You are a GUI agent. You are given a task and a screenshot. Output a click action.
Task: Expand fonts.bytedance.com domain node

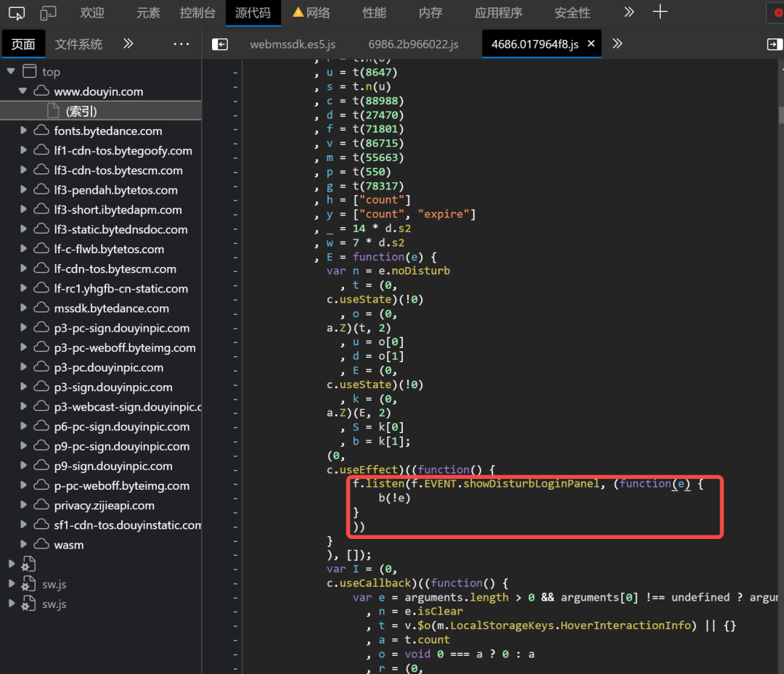pyautogui.click(x=23, y=131)
